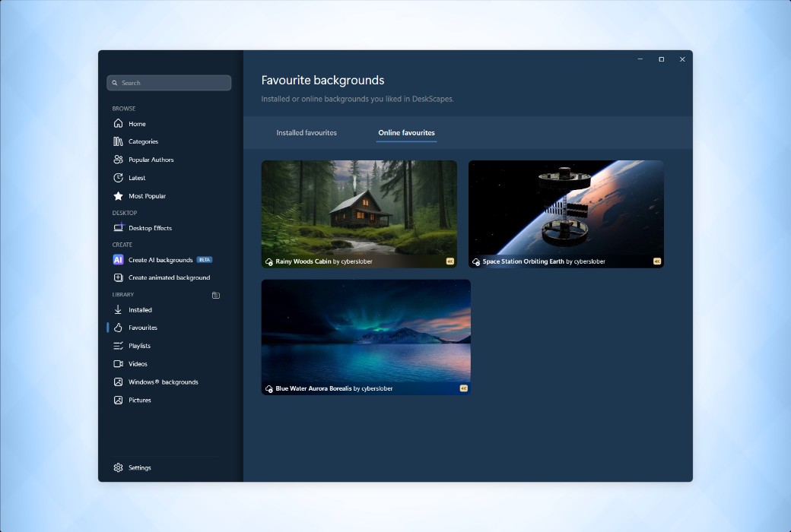The image size is (791, 532).
Task: Open Categories via its books icon
Action: pyautogui.click(x=118, y=141)
